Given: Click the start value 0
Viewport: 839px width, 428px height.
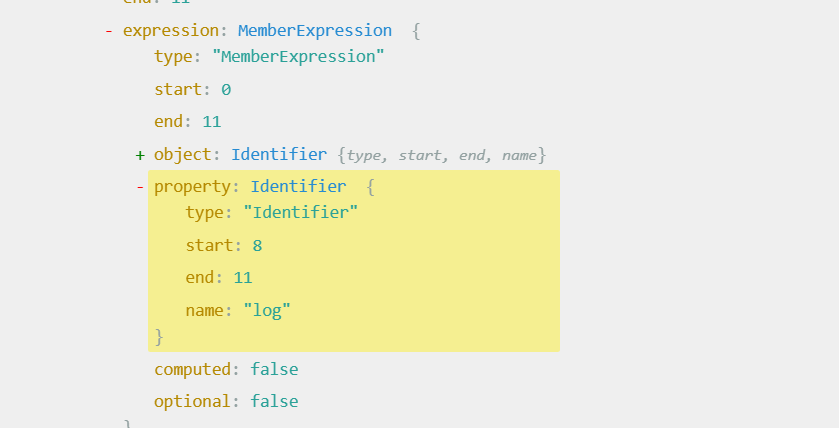Looking at the screenshot, I should [x=226, y=90].
